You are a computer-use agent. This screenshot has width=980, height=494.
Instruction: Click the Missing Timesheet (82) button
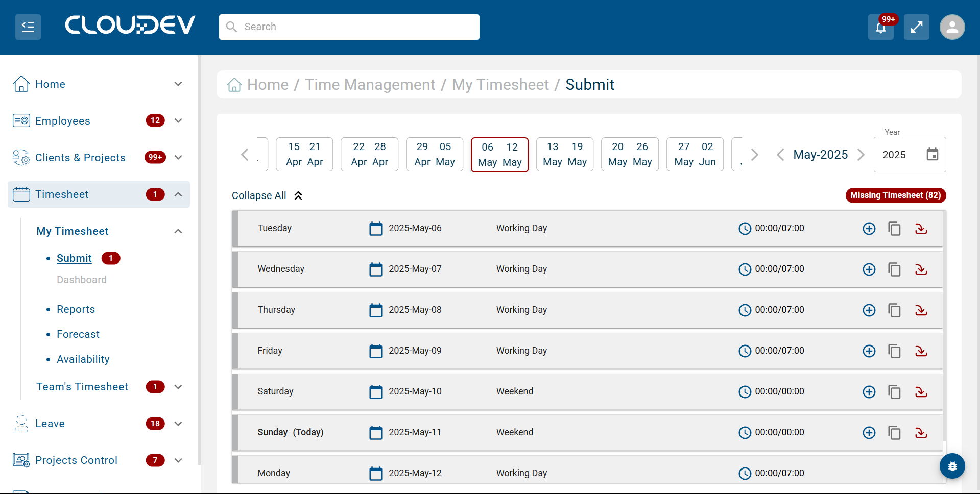pyautogui.click(x=895, y=195)
